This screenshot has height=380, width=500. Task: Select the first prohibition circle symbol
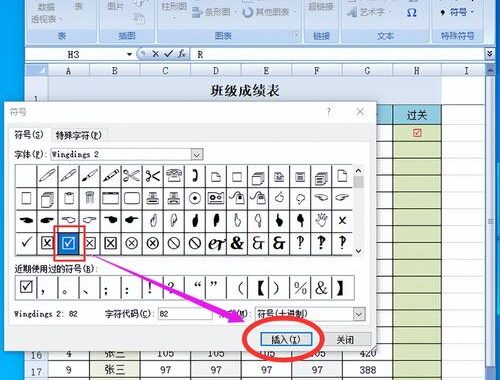pyautogui.click(x=174, y=243)
